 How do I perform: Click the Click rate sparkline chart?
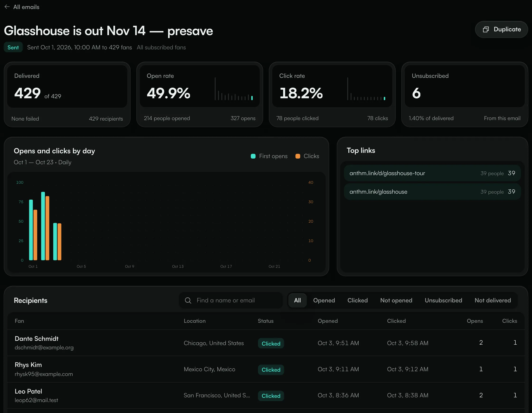coord(366,89)
